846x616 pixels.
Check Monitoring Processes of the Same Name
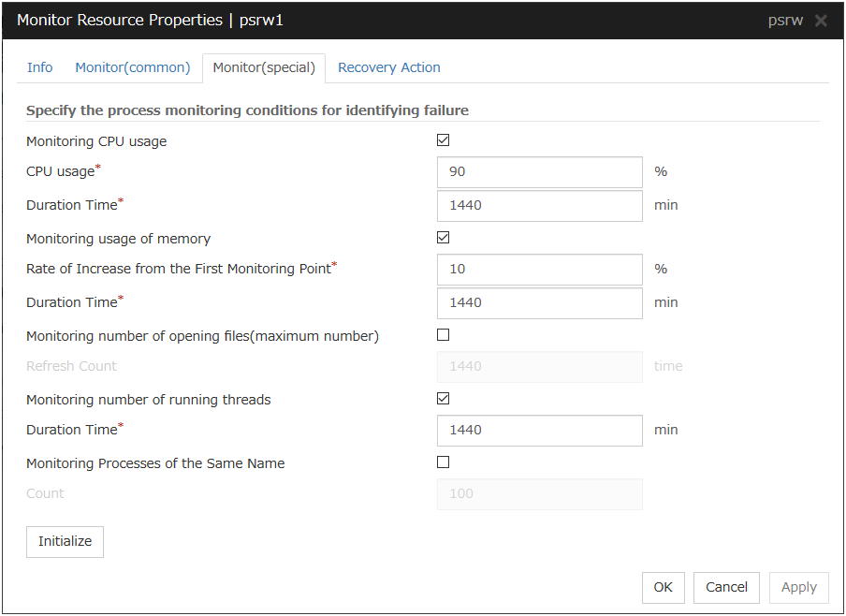coord(444,462)
